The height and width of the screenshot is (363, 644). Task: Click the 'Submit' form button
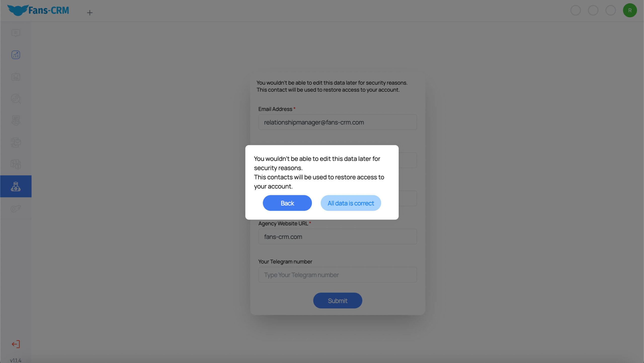click(x=338, y=301)
